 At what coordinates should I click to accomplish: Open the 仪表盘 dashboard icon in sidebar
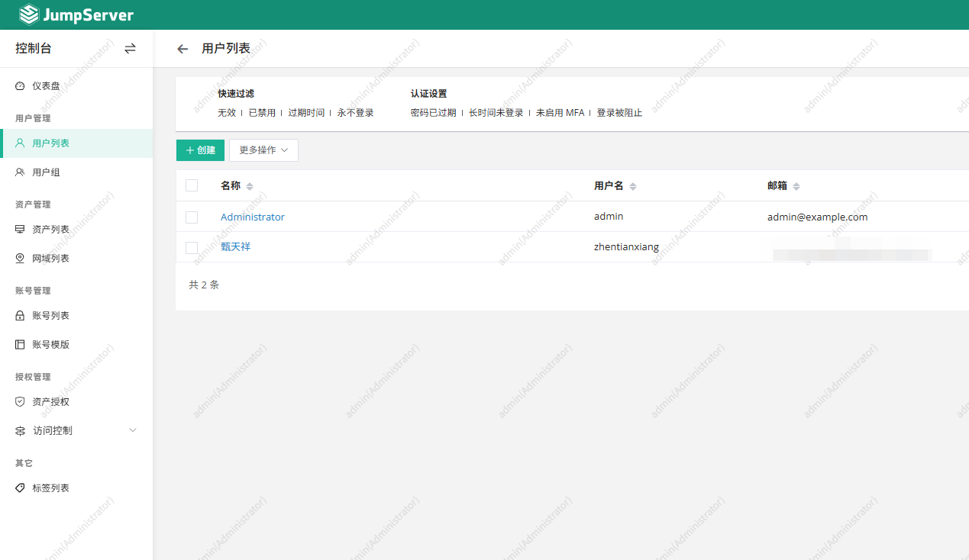tap(21, 85)
